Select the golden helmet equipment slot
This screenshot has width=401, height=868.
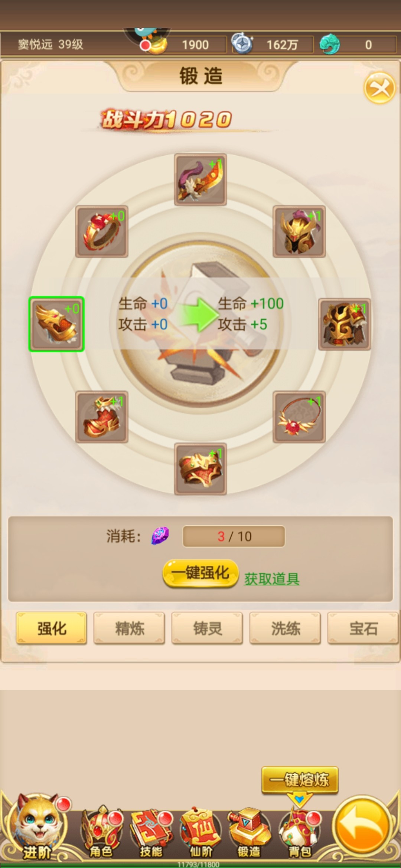point(299,231)
